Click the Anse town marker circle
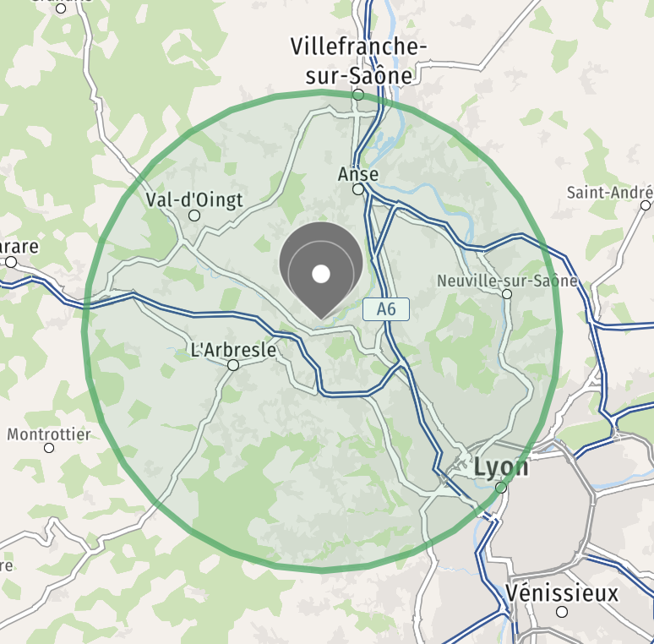The image size is (654, 644). pyautogui.click(x=358, y=189)
